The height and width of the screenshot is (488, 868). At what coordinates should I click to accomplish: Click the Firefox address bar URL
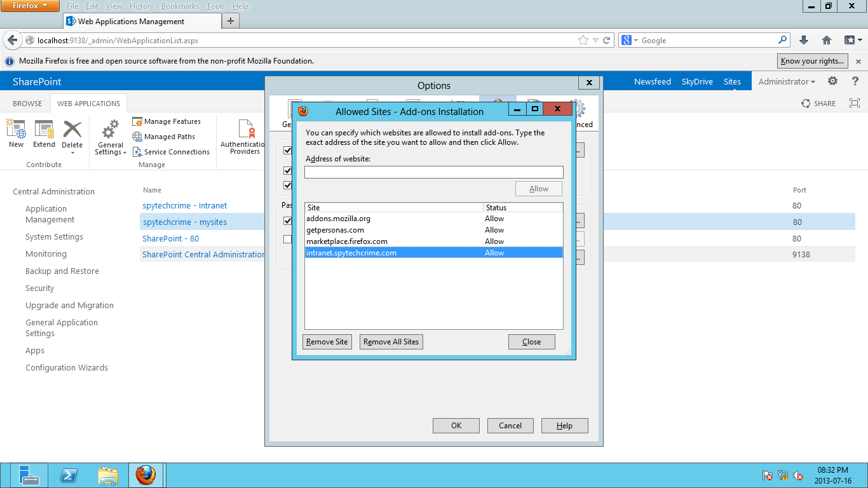tap(118, 41)
